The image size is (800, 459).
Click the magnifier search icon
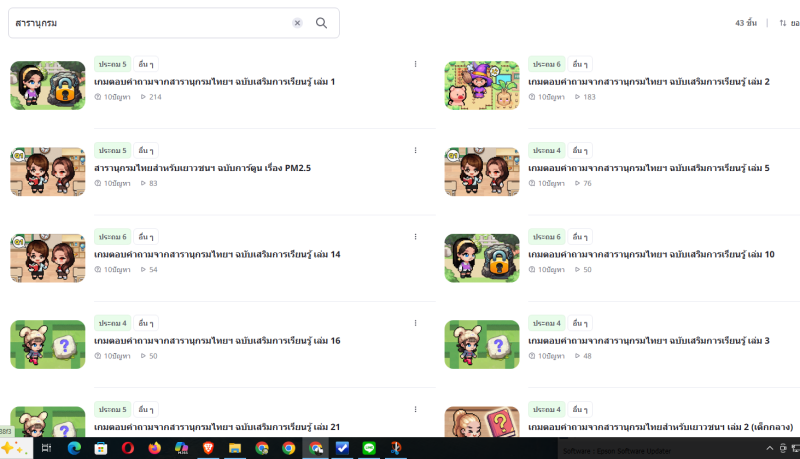point(321,23)
